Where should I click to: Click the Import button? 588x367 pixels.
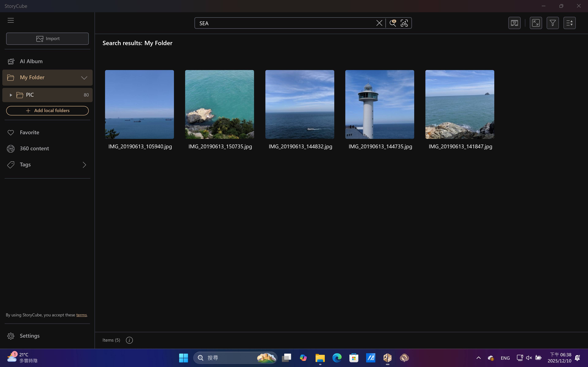47,39
